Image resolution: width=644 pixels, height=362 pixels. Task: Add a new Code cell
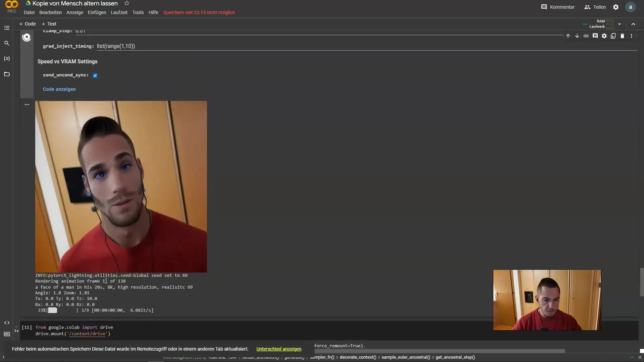[28, 24]
